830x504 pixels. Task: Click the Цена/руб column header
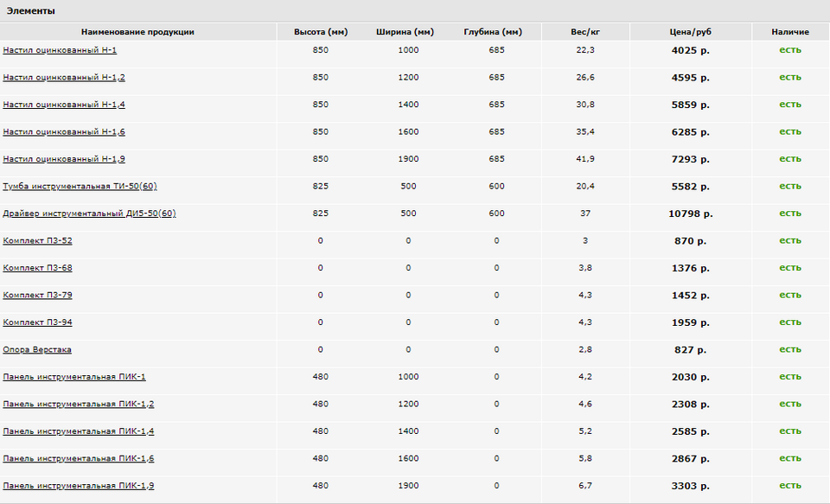point(690,32)
